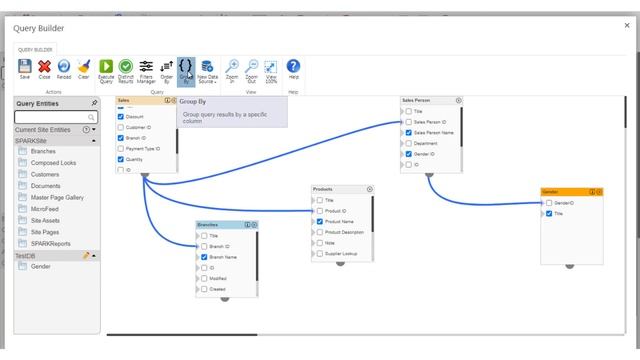
Task: Select Site Assets entity
Action: click(45, 220)
